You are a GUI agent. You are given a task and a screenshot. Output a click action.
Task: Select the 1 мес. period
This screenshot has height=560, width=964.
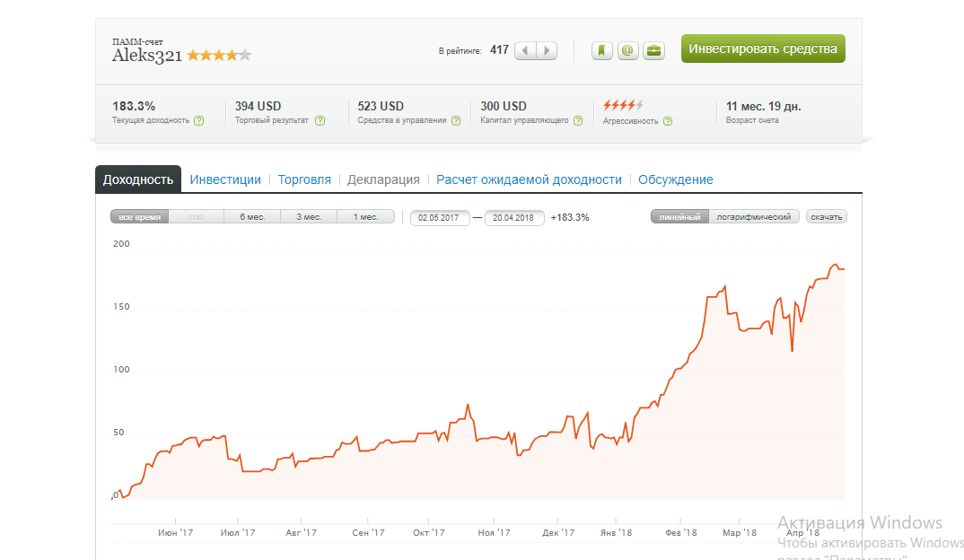[x=366, y=217]
